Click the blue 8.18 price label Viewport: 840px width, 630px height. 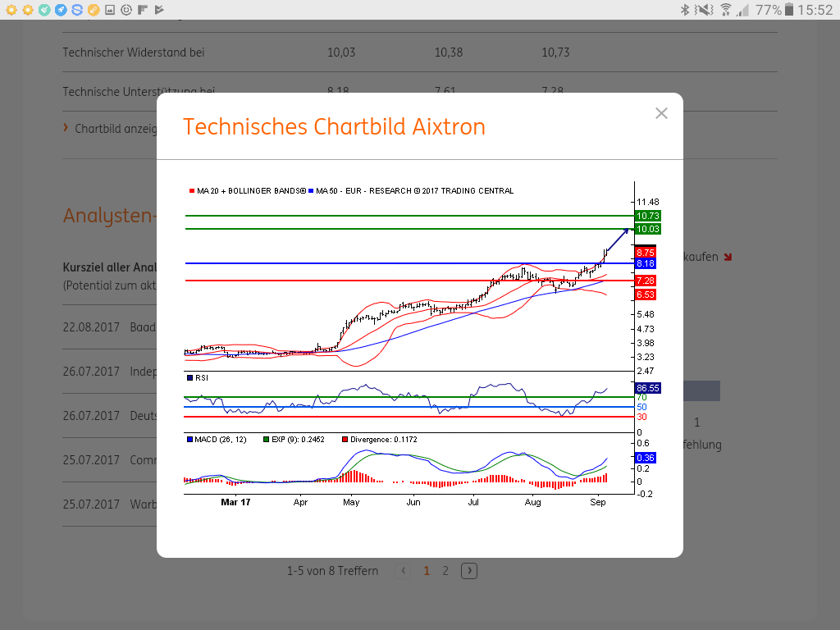[645, 263]
